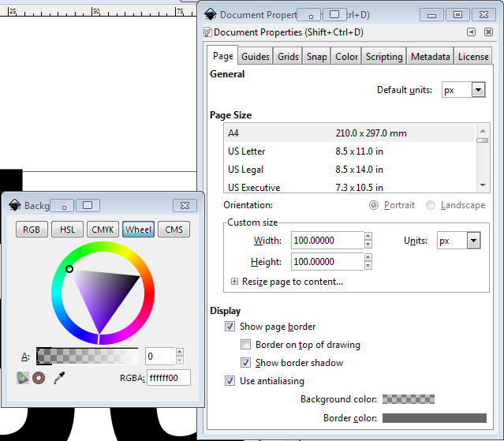Click page size list scroll down arrow
The image size is (504, 441).
coord(483,185)
